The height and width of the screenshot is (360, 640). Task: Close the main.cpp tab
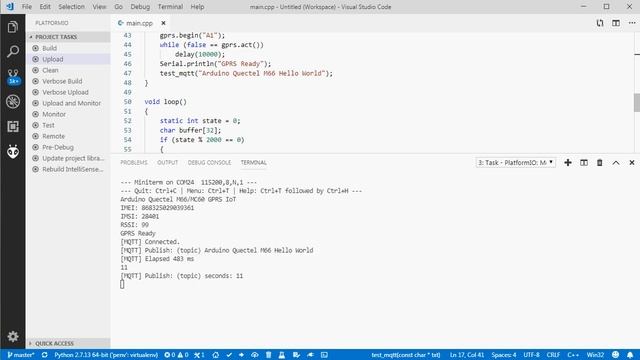[163, 23]
